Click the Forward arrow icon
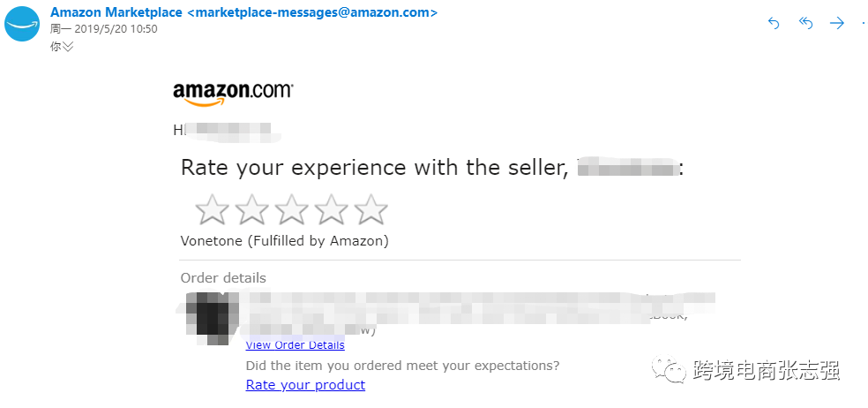Viewport: 868px width, 408px height. pos(837,24)
